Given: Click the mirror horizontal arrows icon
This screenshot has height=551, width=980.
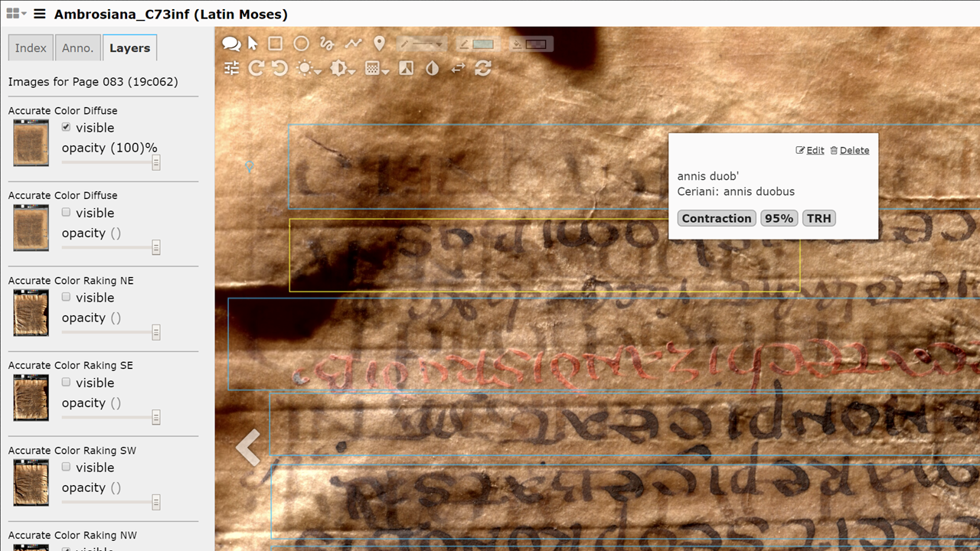Looking at the screenshot, I should point(458,68).
